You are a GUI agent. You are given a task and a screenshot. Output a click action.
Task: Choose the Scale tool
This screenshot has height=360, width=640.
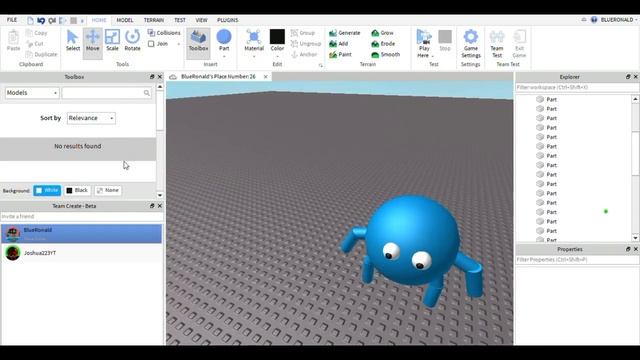tap(112, 41)
